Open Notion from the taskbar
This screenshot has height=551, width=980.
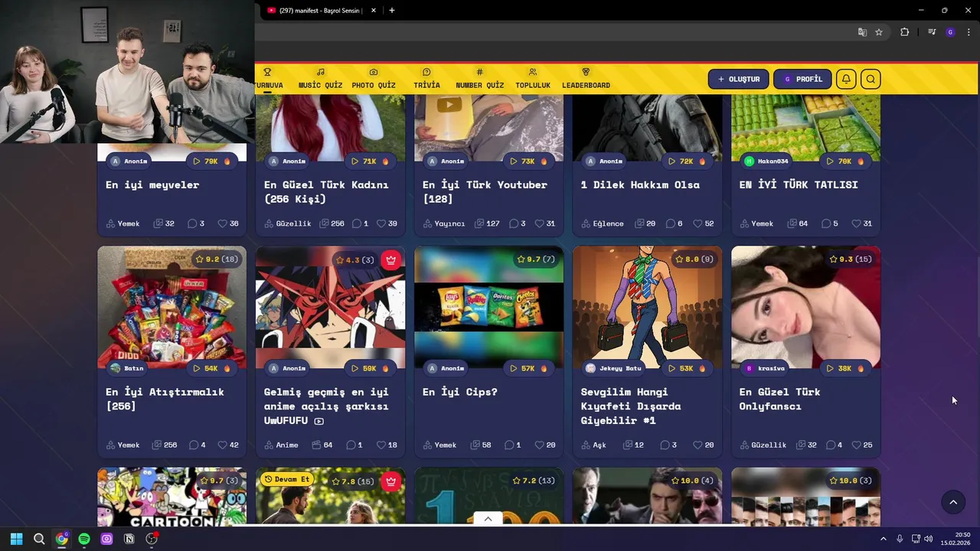tap(129, 539)
